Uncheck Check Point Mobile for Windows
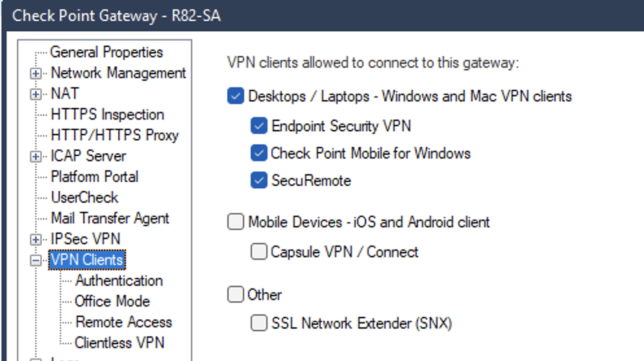Viewport: 644px width, 361px height. click(x=259, y=153)
